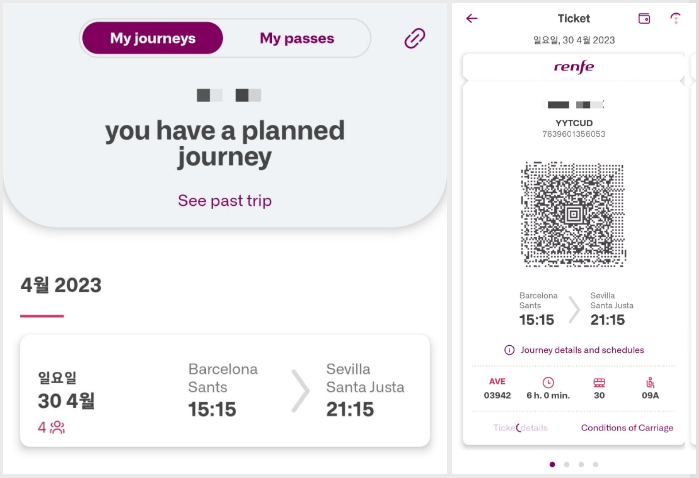The image size is (699, 478).
Task: Tap the link icon beside My passes
Action: point(415,38)
